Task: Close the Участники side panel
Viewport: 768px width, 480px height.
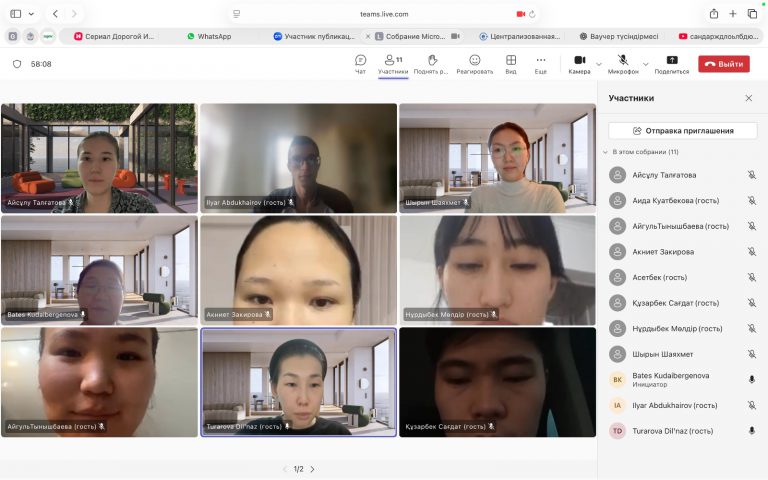Action: click(748, 98)
